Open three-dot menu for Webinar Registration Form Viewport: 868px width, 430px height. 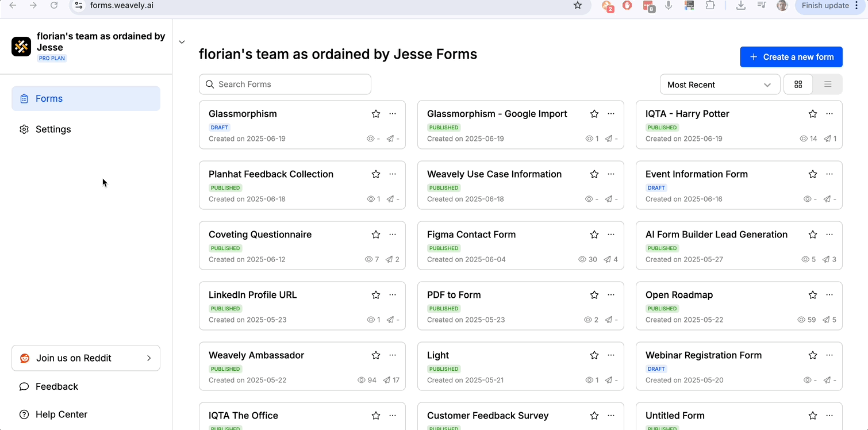(829, 355)
